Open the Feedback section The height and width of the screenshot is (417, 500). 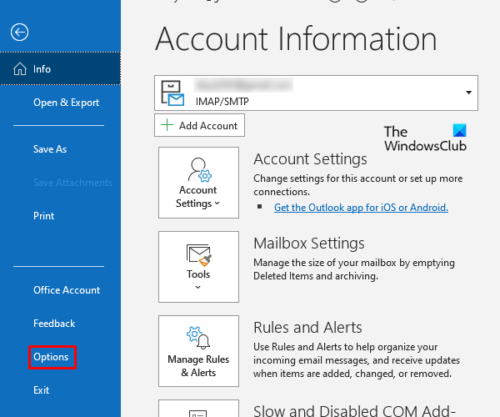point(54,323)
